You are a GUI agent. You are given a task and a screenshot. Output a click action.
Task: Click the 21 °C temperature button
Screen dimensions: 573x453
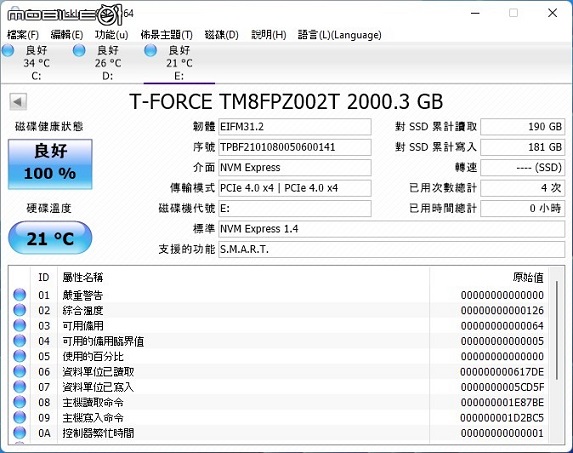point(50,238)
